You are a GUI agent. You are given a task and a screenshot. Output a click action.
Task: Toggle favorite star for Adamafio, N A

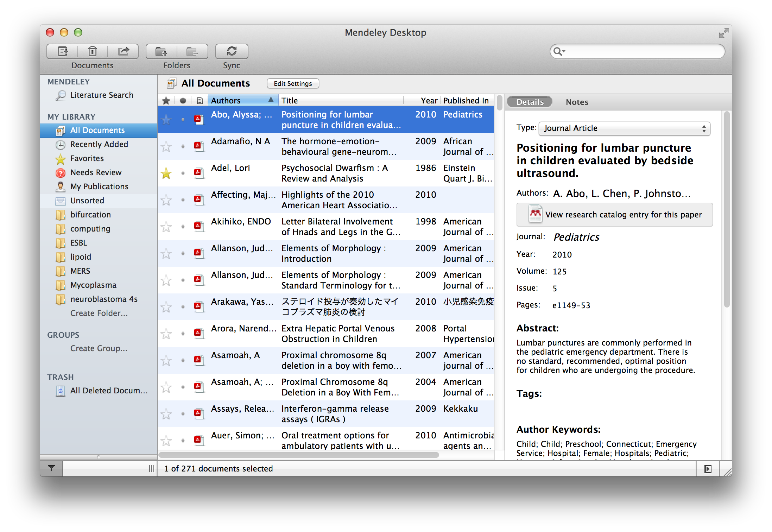pyautogui.click(x=166, y=147)
